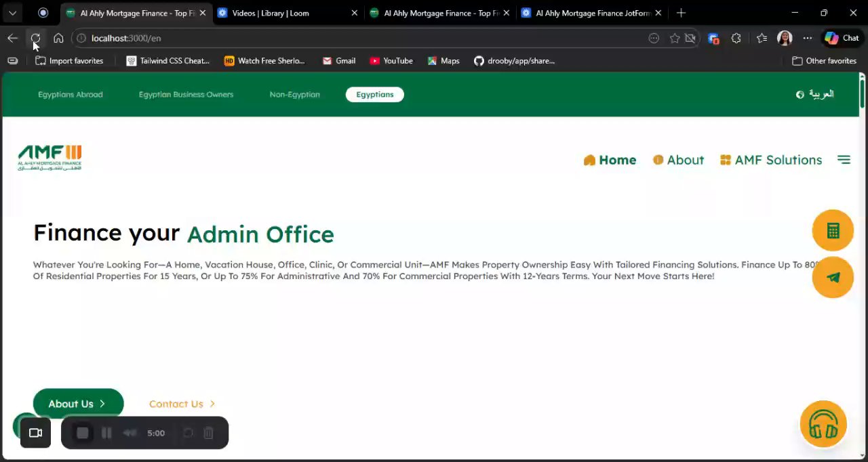Open the Import favorites bookmark

tap(69, 61)
